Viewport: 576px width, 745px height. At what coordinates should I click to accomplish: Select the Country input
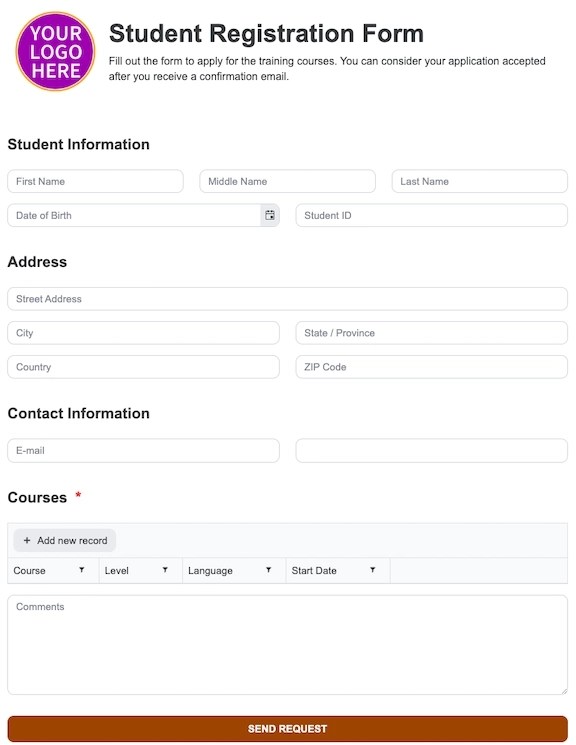pyautogui.click(x=144, y=367)
